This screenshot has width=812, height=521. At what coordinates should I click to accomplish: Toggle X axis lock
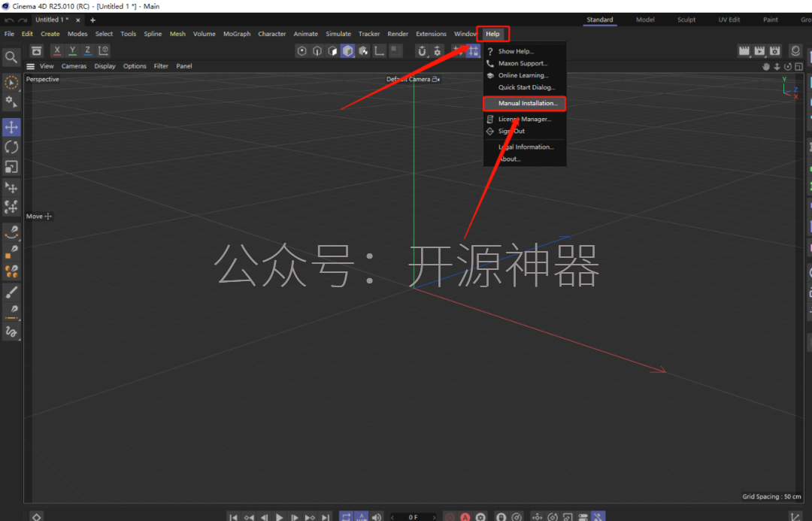coord(57,51)
